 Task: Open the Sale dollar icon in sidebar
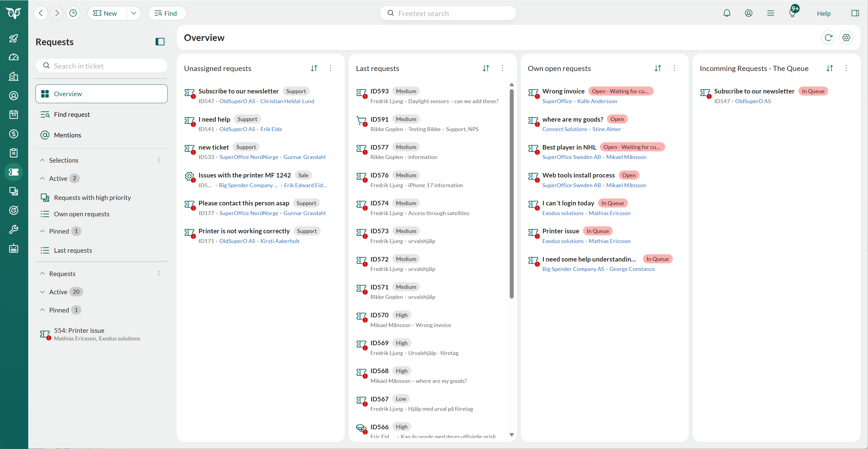13,134
